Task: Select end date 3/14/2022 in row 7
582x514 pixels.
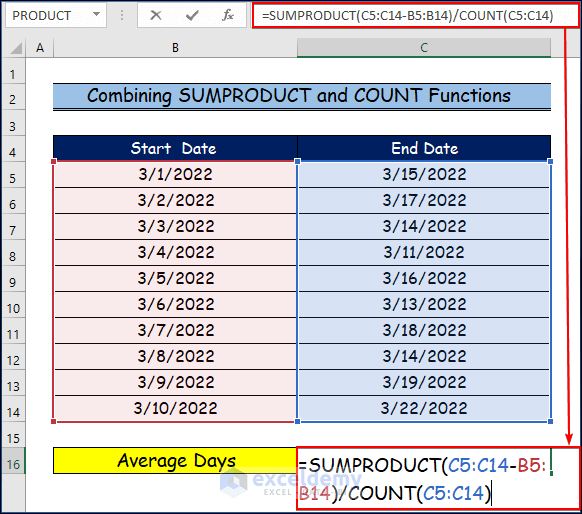Action: (x=424, y=226)
